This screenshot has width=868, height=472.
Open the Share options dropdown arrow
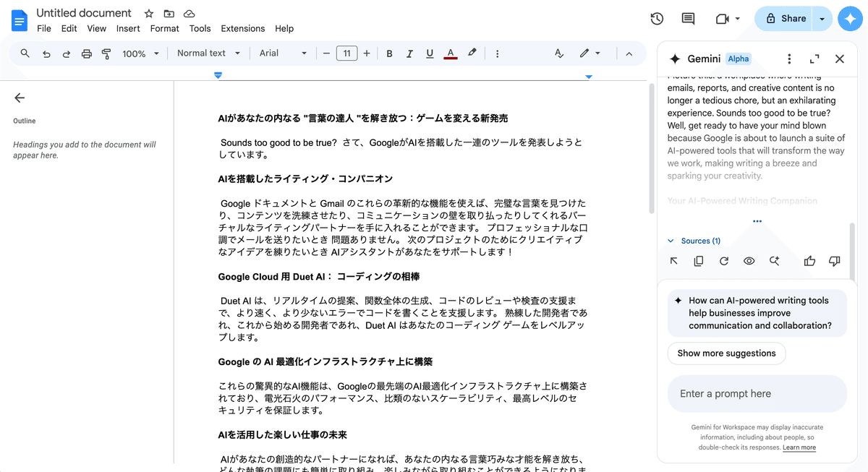(x=822, y=19)
